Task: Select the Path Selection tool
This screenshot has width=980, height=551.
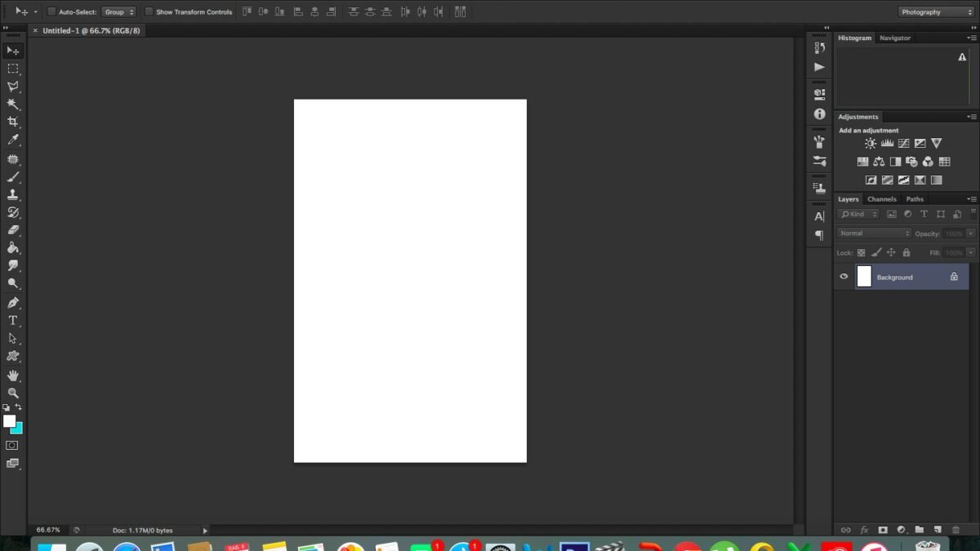Action: click(x=13, y=338)
